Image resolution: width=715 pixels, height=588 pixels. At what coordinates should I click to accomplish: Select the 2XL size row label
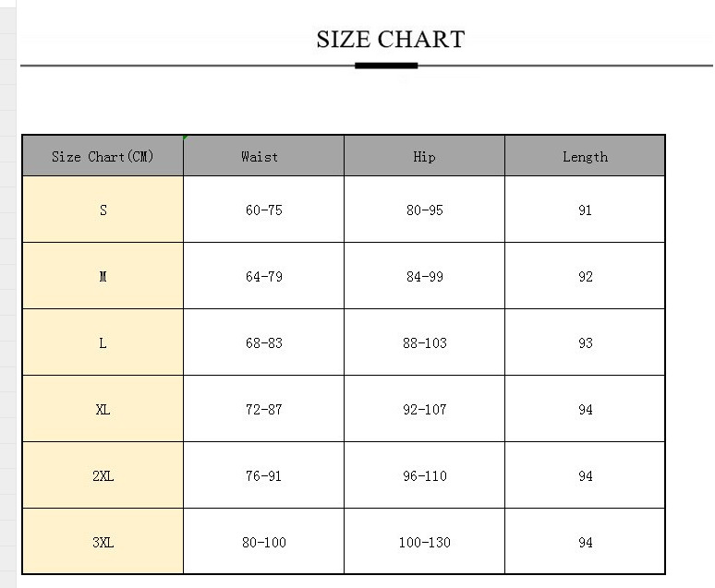103,475
